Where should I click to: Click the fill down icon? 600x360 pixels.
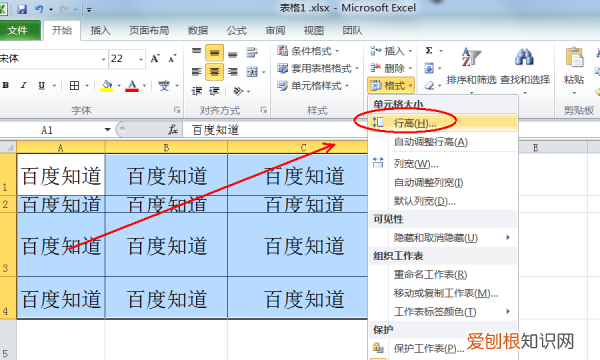[x=429, y=68]
